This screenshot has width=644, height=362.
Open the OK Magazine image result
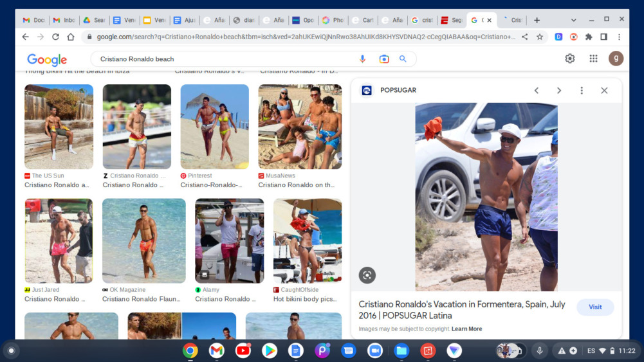(x=143, y=240)
